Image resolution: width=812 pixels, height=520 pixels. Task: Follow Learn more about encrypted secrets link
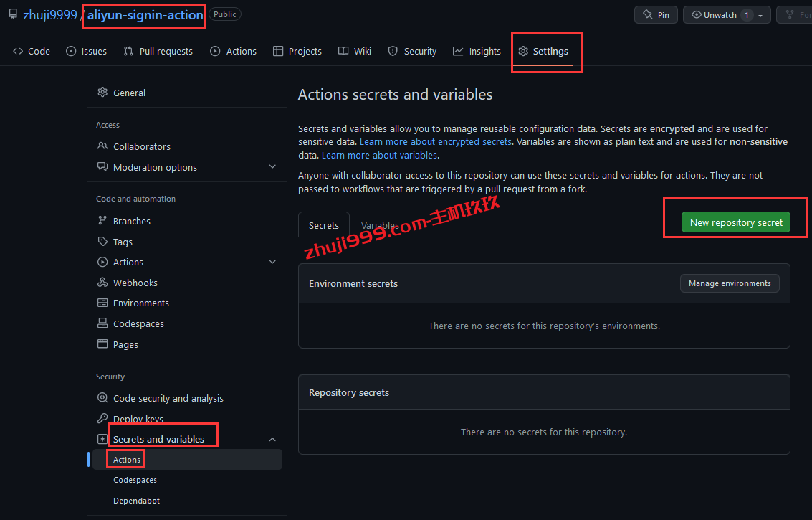436,141
